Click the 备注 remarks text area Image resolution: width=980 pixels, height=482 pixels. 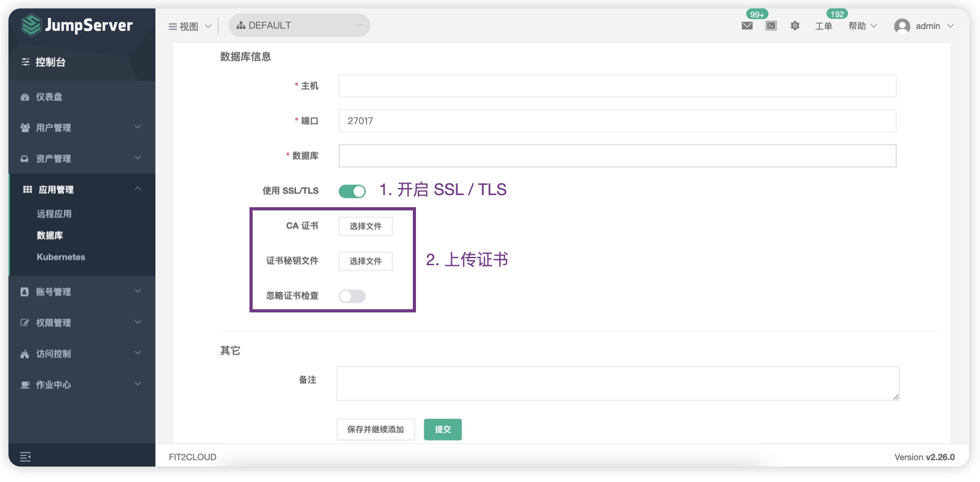[x=618, y=383]
